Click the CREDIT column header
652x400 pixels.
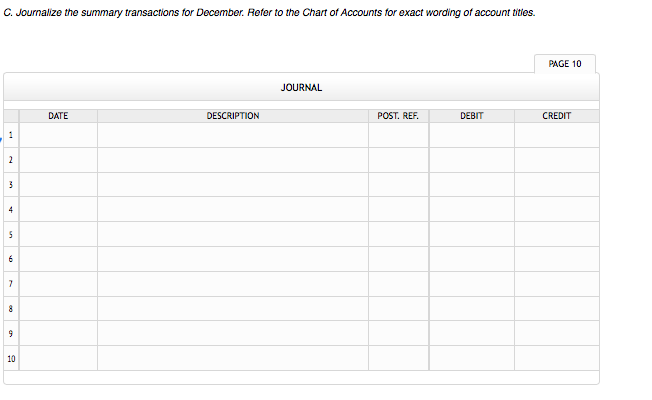coord(556,116)
